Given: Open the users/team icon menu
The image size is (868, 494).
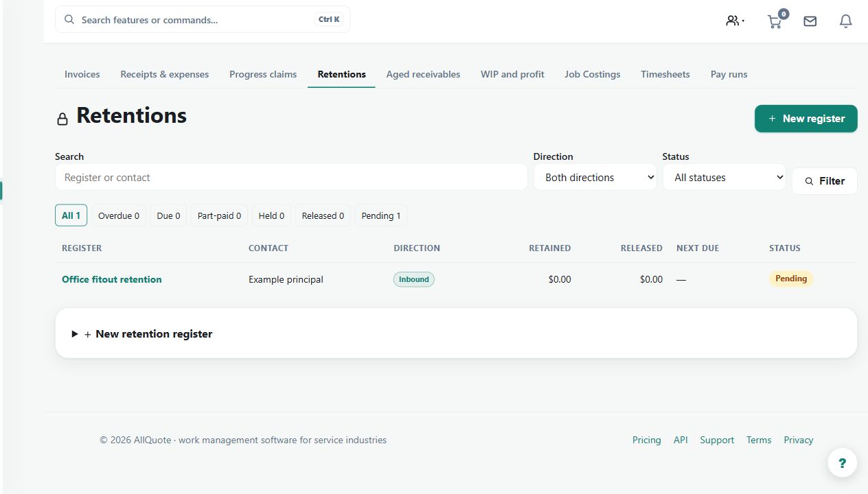Looking at the screenshot, I should (x=735, y=21).
